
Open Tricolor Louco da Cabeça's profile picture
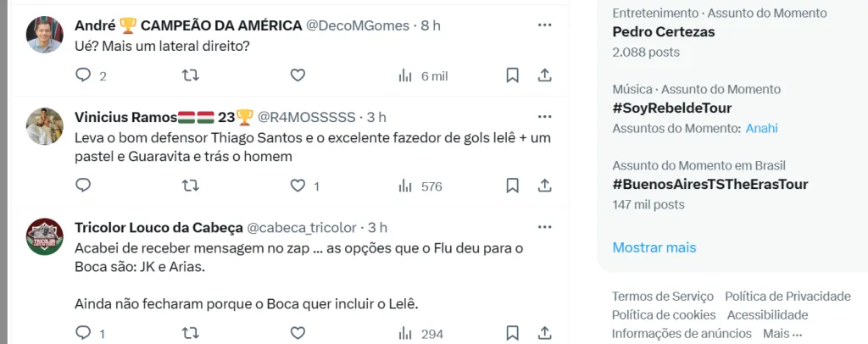pos(44,236)
